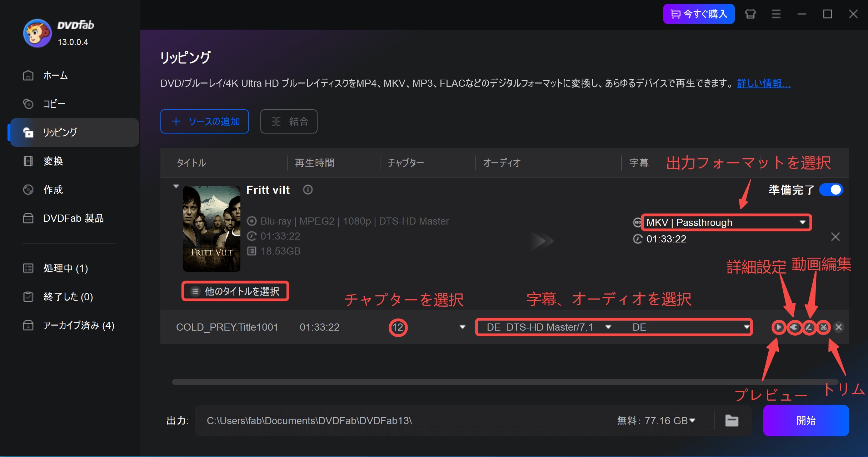Click the DVDFab mascot logo
Viewport: 868px width, 457px height.
click(37, 33)
